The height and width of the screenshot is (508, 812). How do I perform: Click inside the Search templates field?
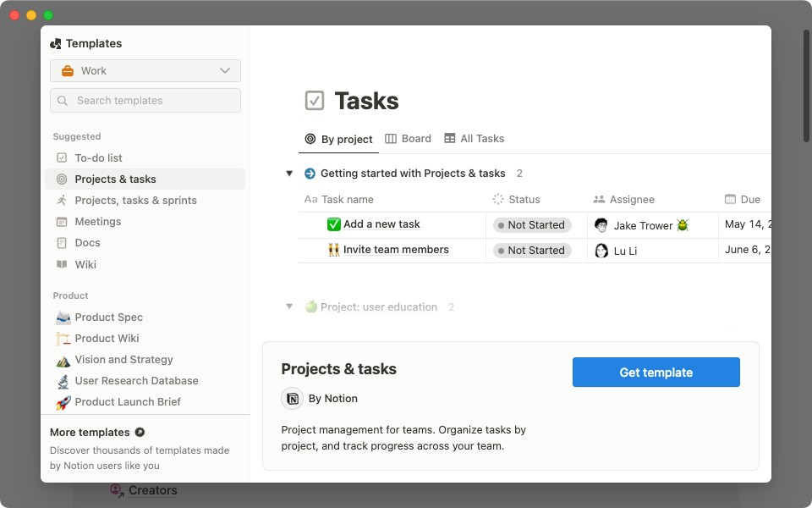click(145, 100)
